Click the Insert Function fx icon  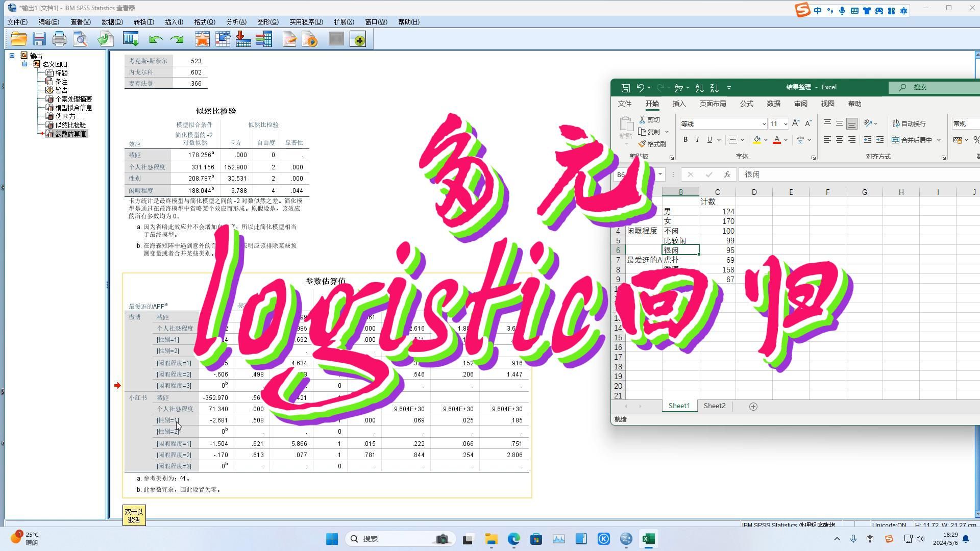click(727, 174)
